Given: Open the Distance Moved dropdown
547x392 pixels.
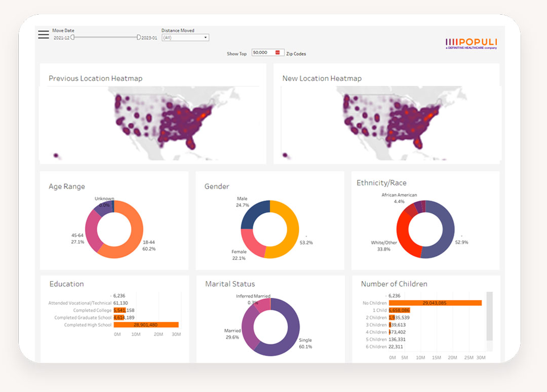Looking at the screenshot, I should tap(185, 37).
